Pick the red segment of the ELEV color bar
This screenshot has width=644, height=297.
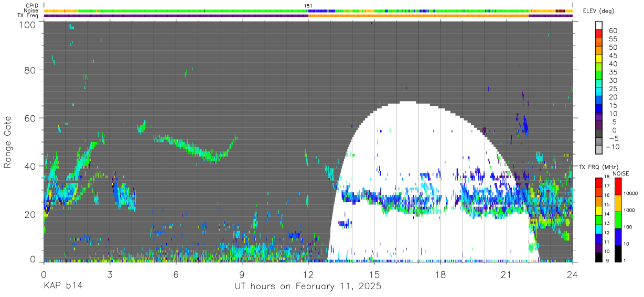coord(599,34)
